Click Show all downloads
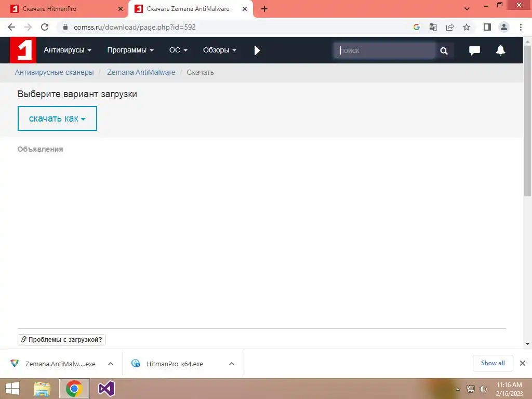 [x=493, y=363]
